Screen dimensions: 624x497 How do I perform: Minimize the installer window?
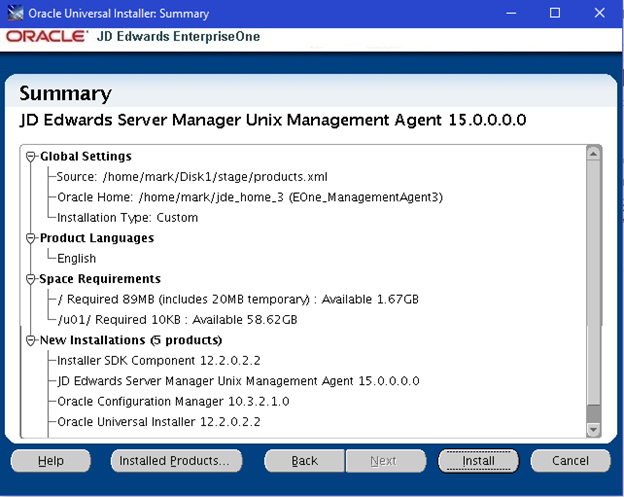tap(511, 13)
